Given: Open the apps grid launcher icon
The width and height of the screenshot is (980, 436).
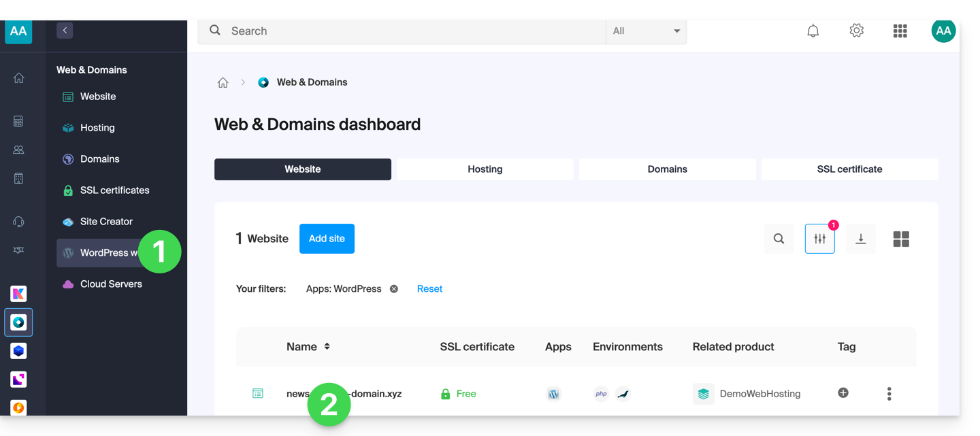Looking at the screenshot, I should coord(900,31).
